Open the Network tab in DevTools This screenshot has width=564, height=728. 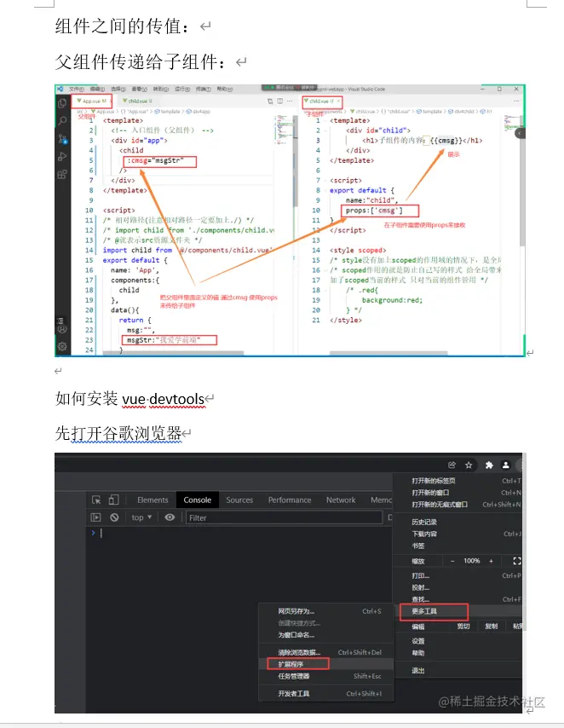click(x=341, y=500)
